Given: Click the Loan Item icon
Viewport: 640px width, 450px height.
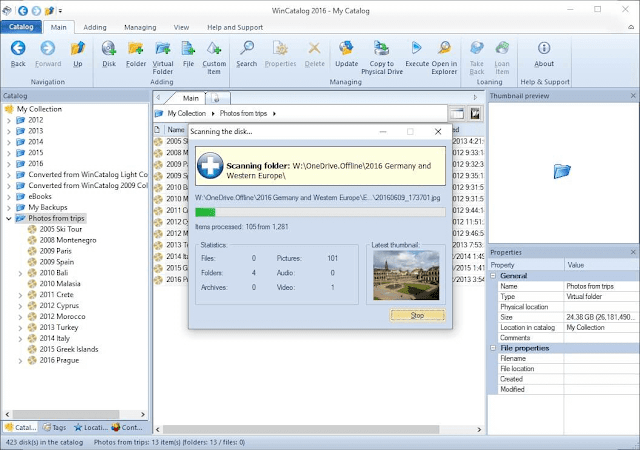Looking at the screenshot, I should pos(502,48).
